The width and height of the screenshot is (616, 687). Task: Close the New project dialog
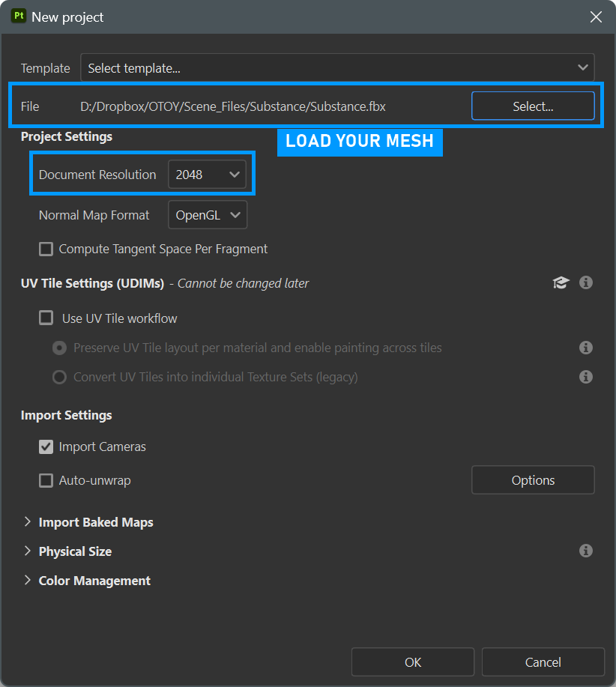[x=596, y=16]
